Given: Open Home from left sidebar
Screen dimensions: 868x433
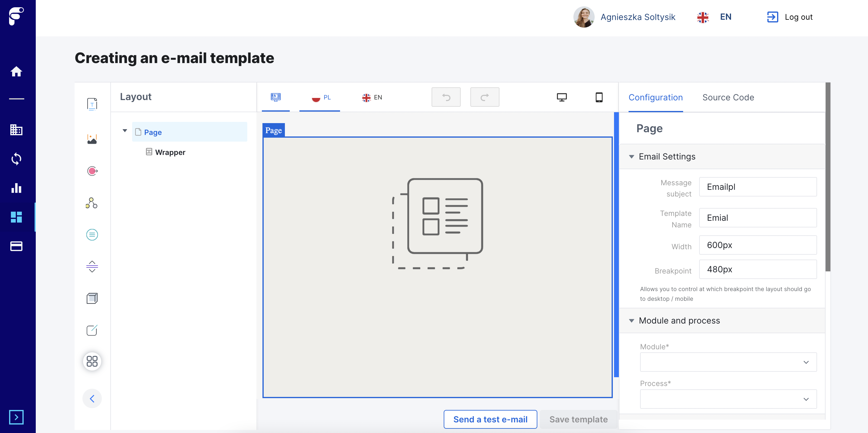Looking at the screenshot, I should (16, 72).
